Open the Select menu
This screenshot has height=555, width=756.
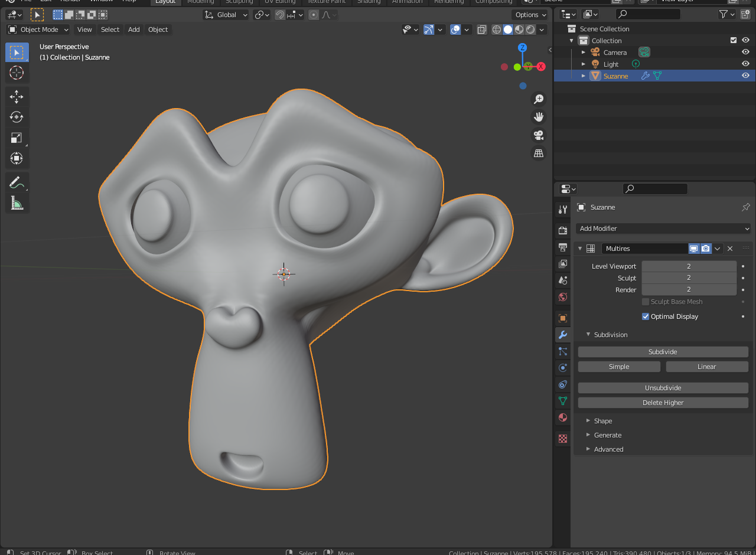pos(110,30)
